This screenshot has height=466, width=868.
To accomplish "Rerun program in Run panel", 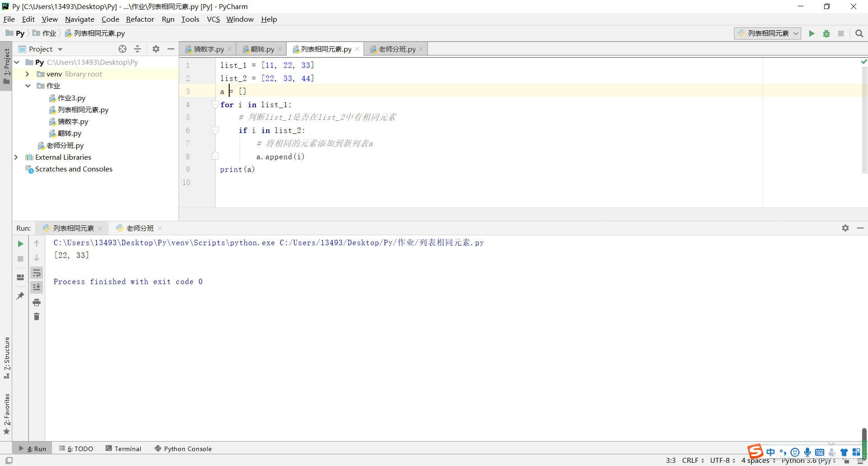I will (x=20, y=244).
